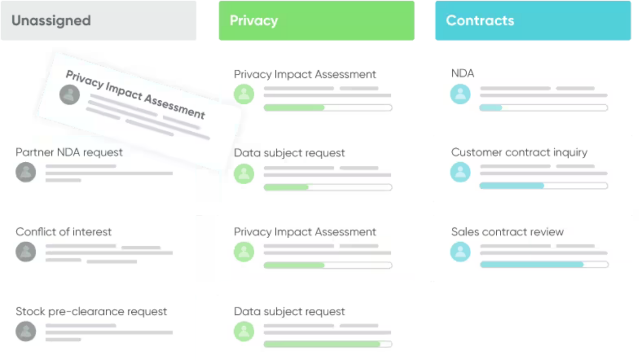
Task: Click the avatar icon on Partner NDA request
Action: [x=25, y=173]
